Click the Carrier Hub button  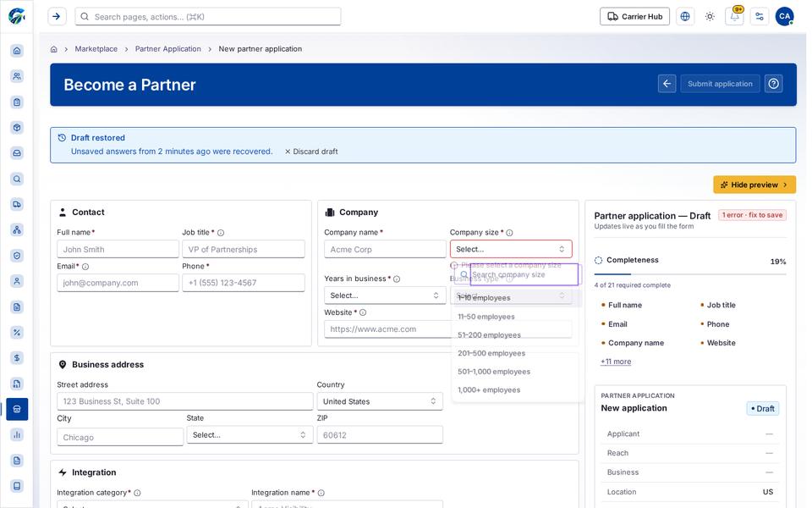[x=634, y=17]
